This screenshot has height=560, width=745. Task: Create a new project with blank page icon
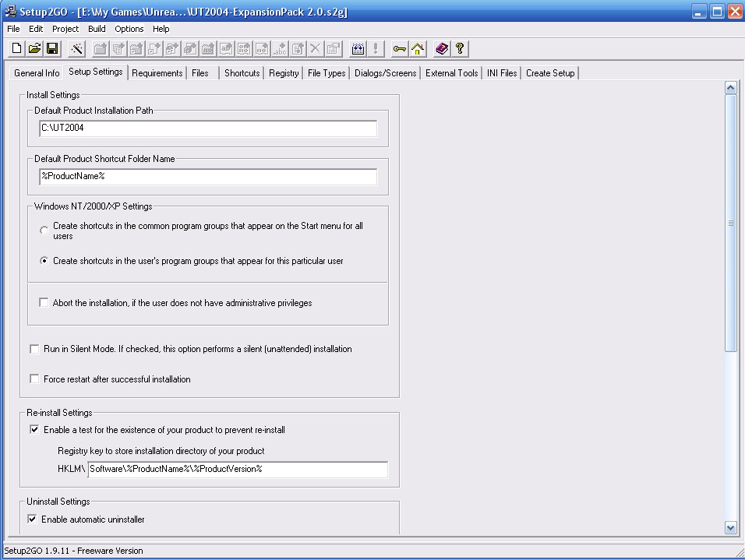(16, 48)
